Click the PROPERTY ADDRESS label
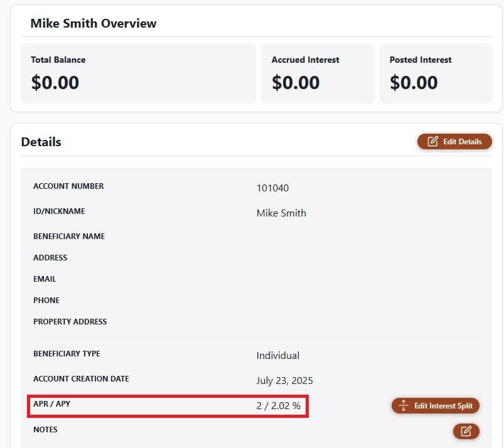 tap(70, 322)
